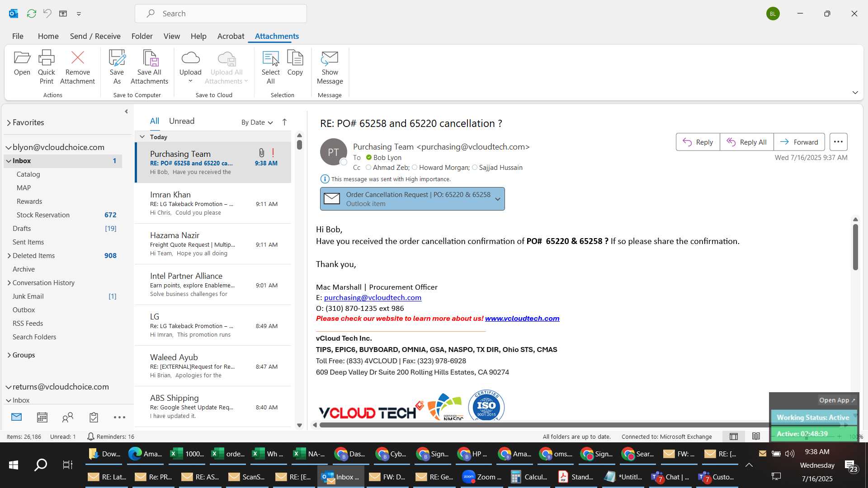Click the message list scrollbar thumb
The width and height of the screenshot is (868, 488).
pyautogui.click(x=299, y=145)
